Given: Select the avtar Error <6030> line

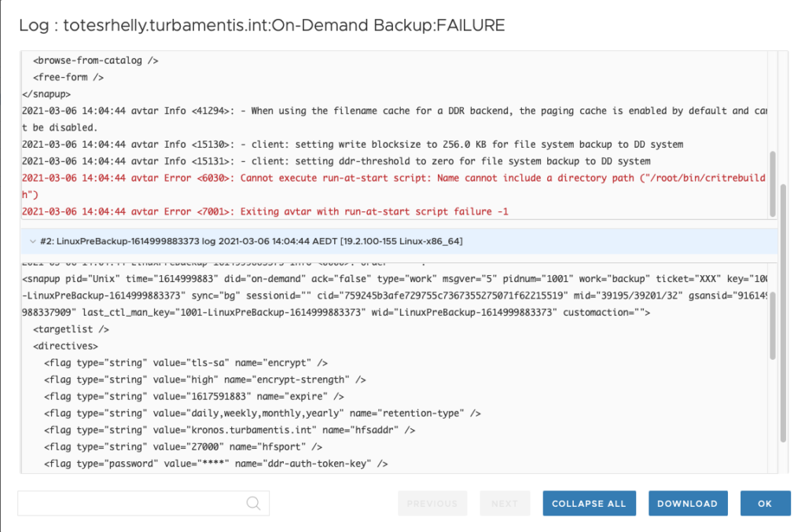Looking at the screenshot, I should 314,178.
